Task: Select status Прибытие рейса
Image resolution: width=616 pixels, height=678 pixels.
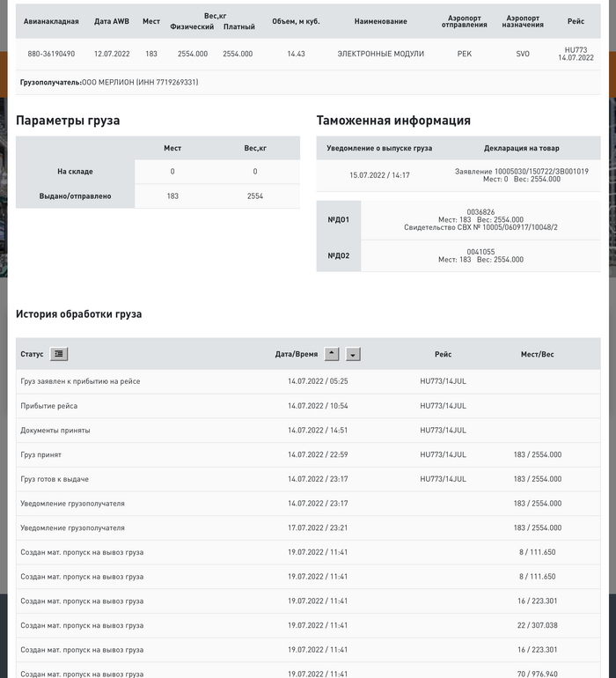Action: click(x=49, y=406)
